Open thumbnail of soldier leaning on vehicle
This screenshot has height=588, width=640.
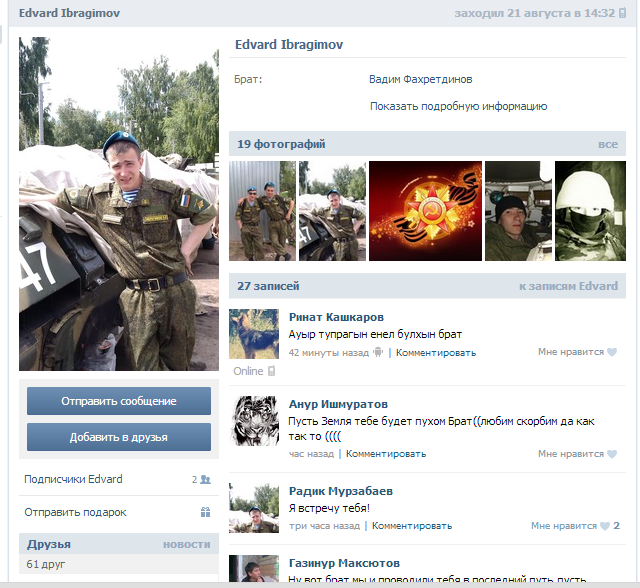[x=332, y=211]
